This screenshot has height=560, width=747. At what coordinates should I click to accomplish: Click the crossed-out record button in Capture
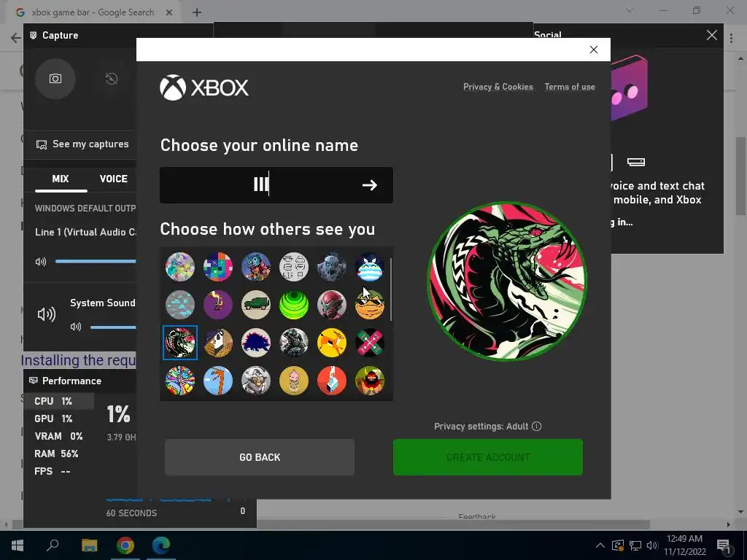pos(112,79)
